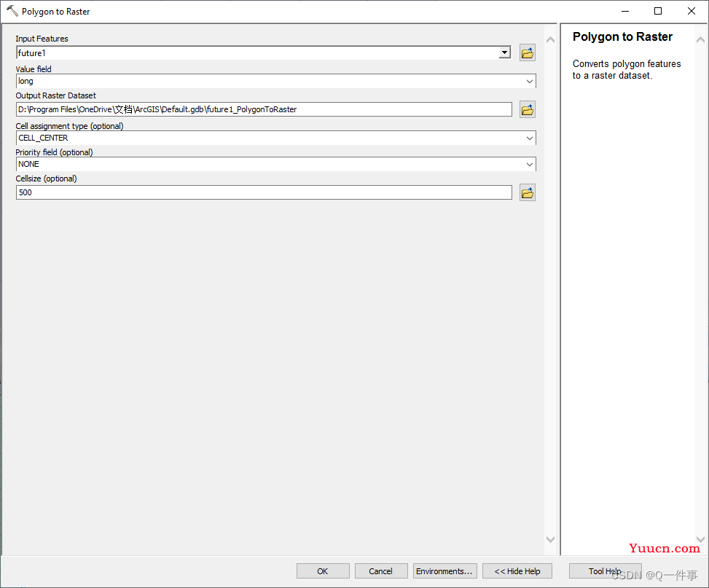Viewport: 709px width, 588px height.
Task: Click the Value field label
Action: [34, 69]
